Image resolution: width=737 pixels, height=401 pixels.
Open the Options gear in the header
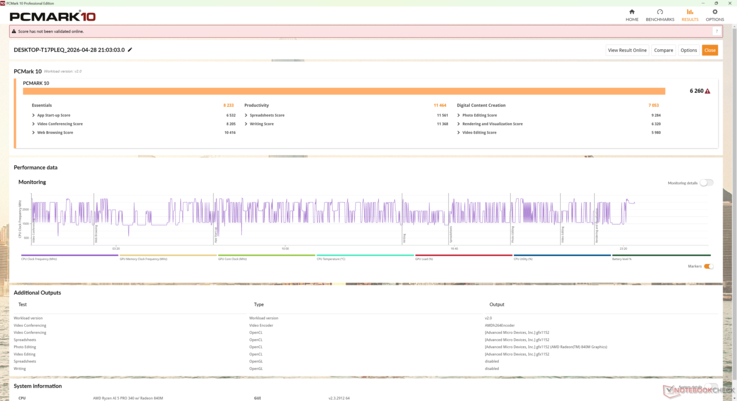(714, 15)
